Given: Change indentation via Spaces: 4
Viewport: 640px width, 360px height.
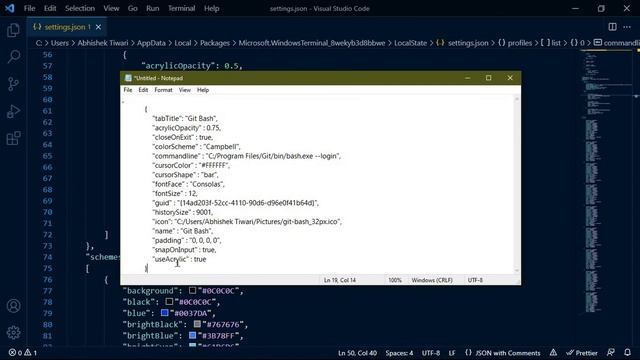Looking at the screenshot, I should tap(399, 353).
